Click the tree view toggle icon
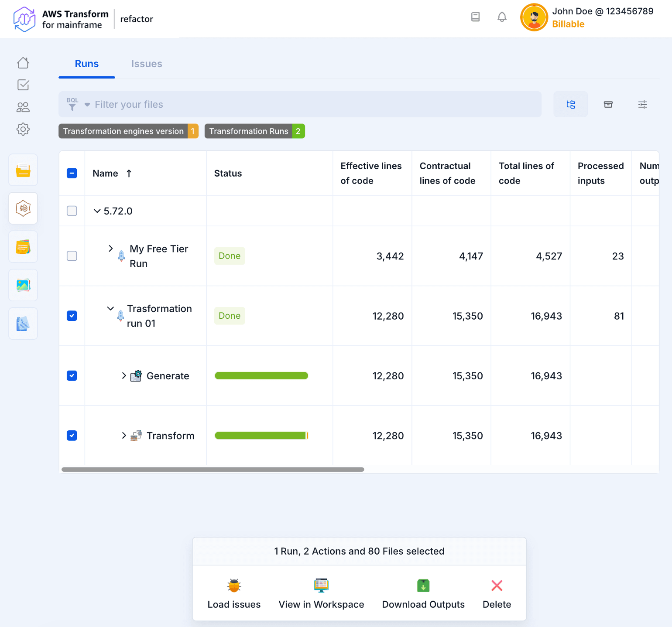Screen dimensions: 672x627 point(570,105)
